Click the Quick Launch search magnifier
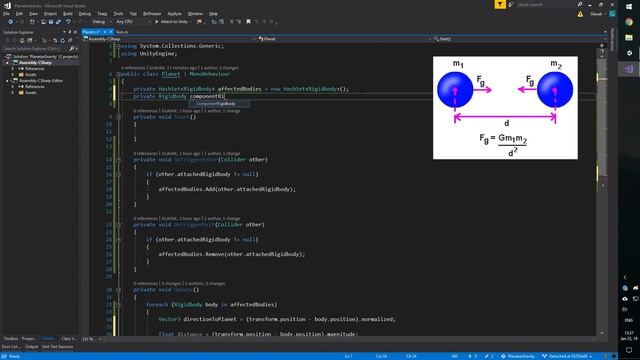640x360 pixels. point(580,4)
